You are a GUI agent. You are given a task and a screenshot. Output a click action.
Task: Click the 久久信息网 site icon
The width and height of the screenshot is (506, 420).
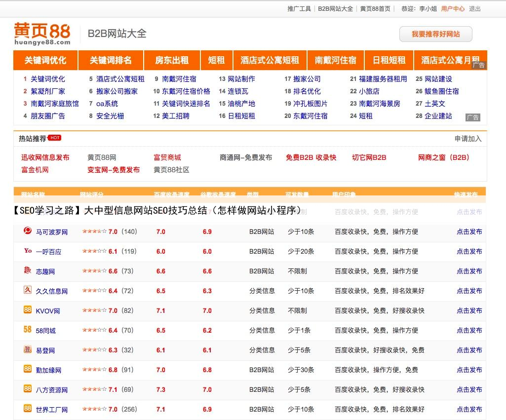(28, 290)
